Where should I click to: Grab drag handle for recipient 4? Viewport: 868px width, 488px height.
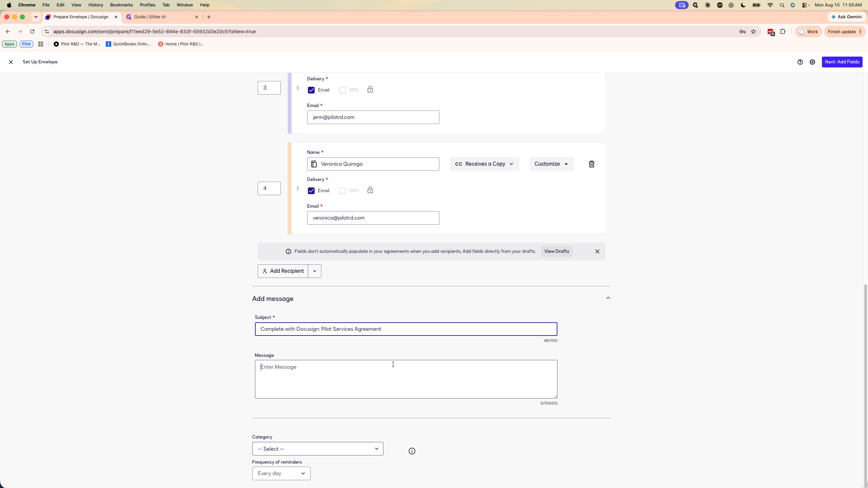[x=298, y=188]
